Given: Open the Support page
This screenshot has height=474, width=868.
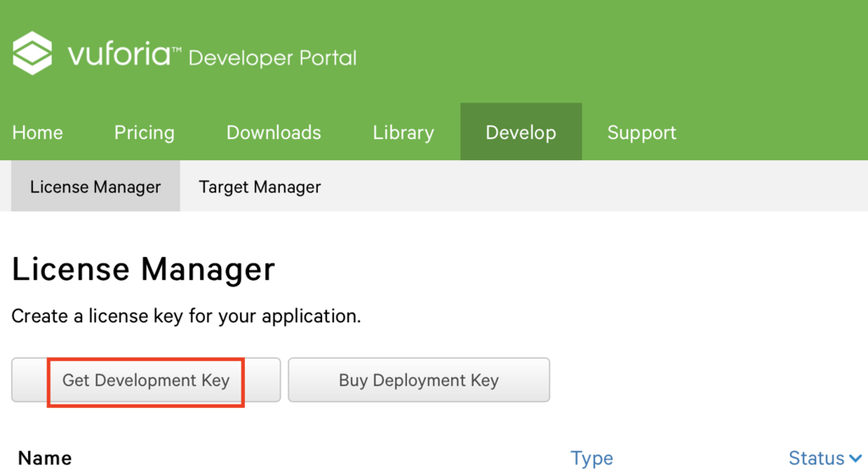Looking at the screenshot, I should point(642,133).
